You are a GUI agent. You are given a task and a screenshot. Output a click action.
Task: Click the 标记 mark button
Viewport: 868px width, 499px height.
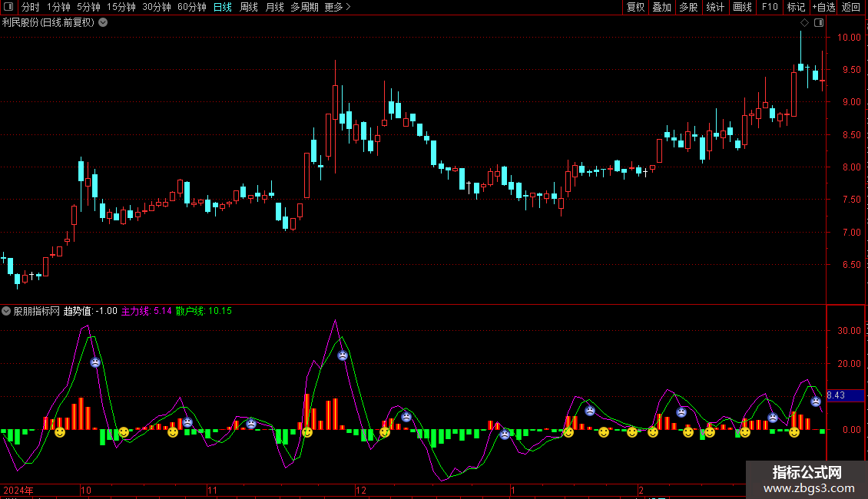pyautogui.click(x=796, y=7)
